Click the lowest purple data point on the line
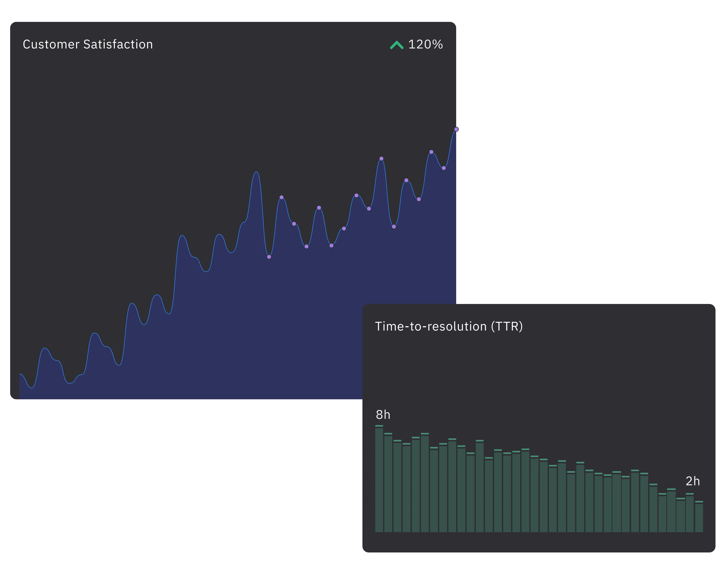728x572 pixels. [x=269, y=257]
